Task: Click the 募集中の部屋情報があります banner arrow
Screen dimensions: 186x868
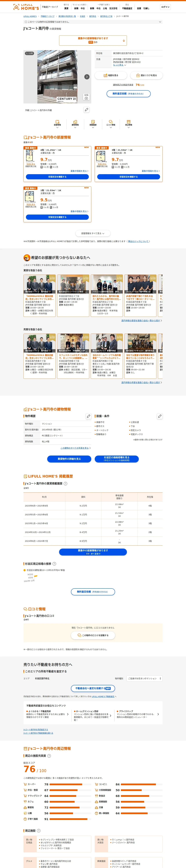Action: click(x=124, y=41)
